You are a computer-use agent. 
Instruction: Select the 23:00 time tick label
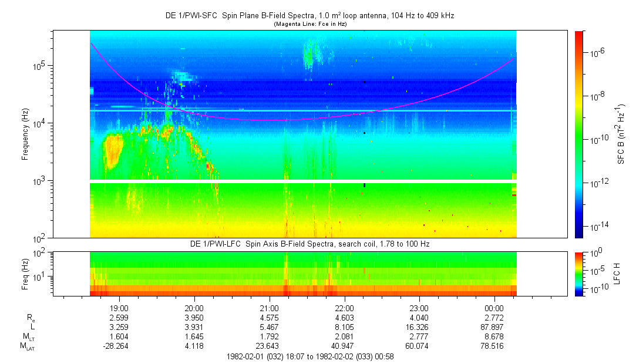(x=419, y=308)
